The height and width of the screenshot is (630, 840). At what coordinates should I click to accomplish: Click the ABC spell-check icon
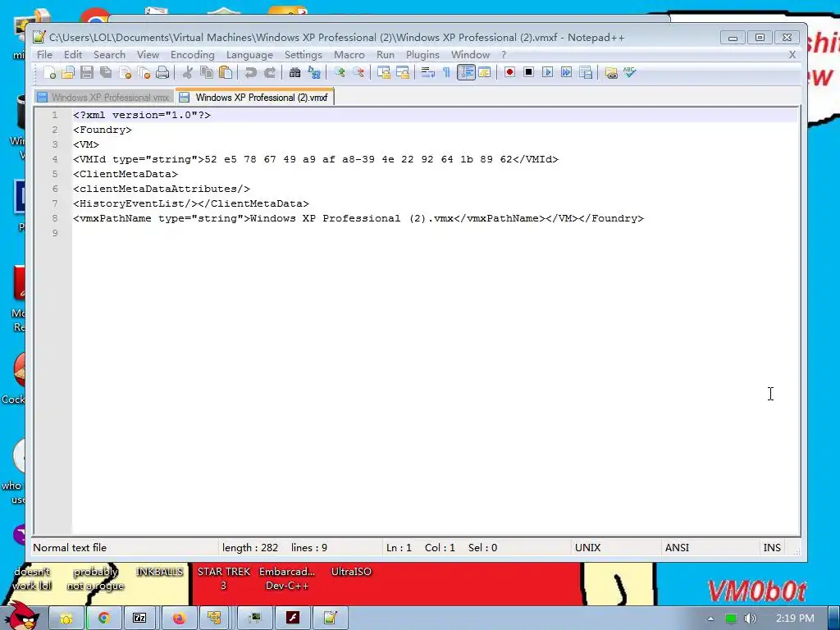click(x=629, y=72)
